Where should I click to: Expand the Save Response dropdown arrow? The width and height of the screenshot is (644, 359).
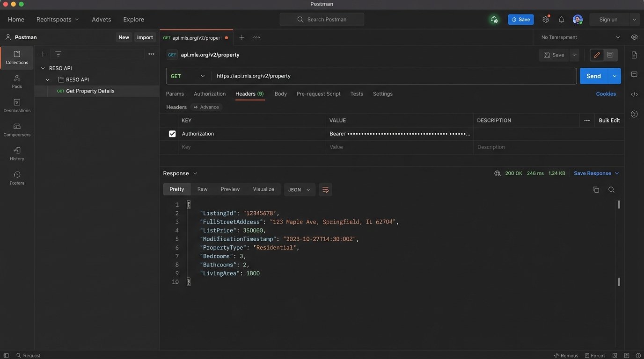click(617, 173)
